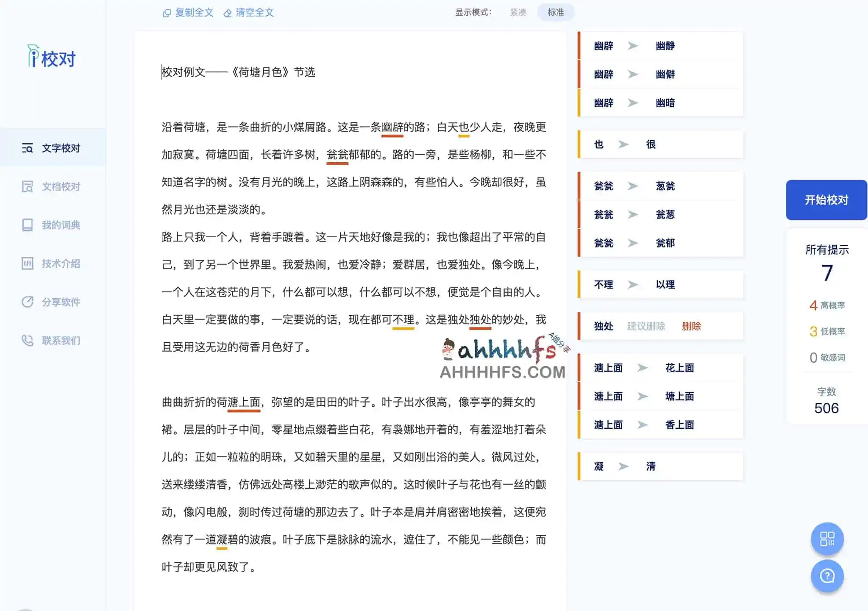Screen dimensions: 868x611
Task: Open the QR code floating button
Action: [827, 539]
